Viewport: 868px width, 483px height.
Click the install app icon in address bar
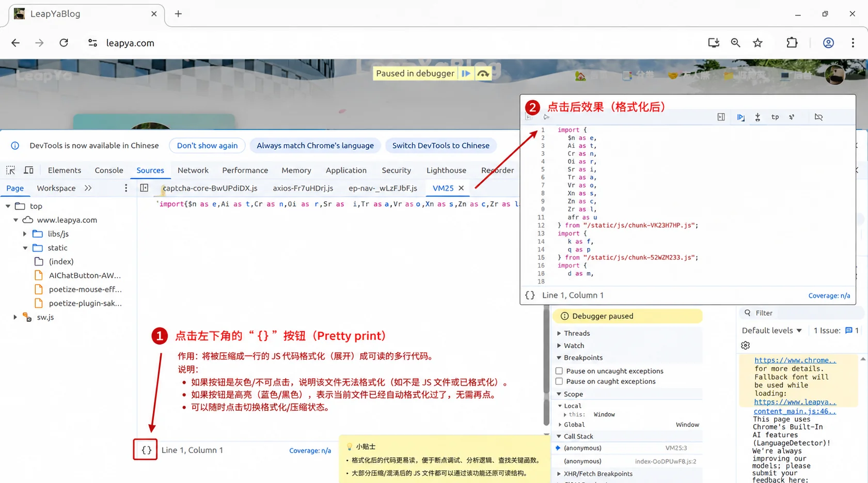coord(714,43)
